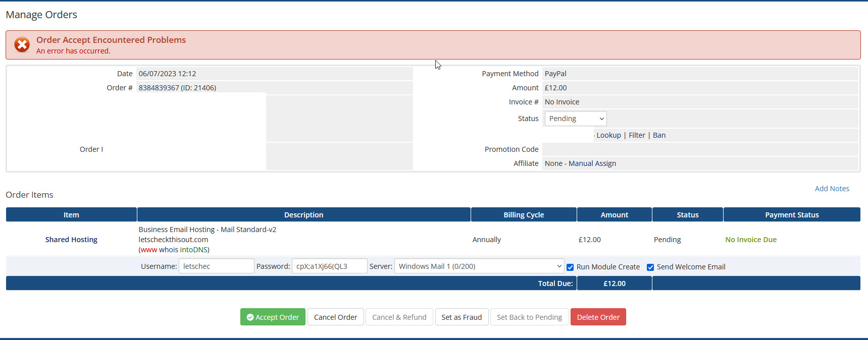
Task: Click the red error X icon
Action: point(22,45)
